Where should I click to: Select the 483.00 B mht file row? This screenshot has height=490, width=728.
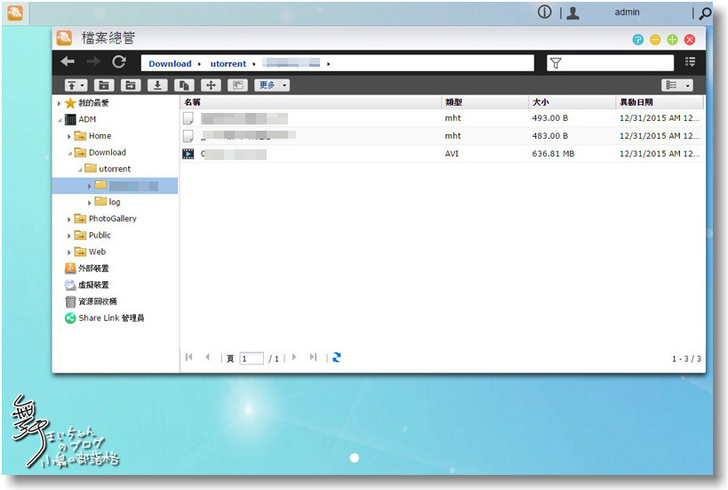441,136
